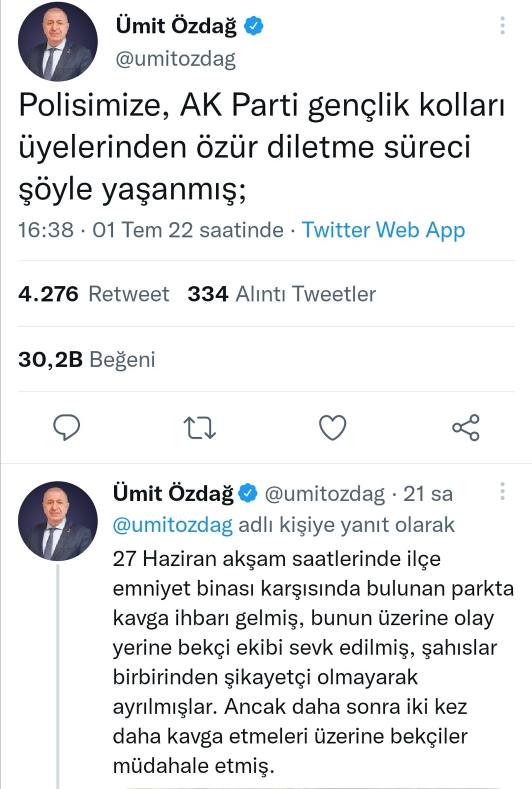Tap the grey @umitozdag handle under the header name
532x789 pixels.
tap(175, 59)
